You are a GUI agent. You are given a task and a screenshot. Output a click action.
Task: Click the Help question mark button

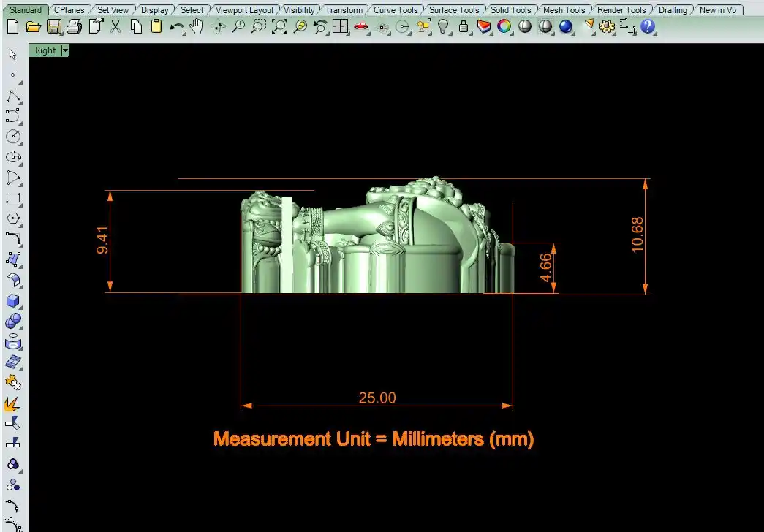coord(647,27)
